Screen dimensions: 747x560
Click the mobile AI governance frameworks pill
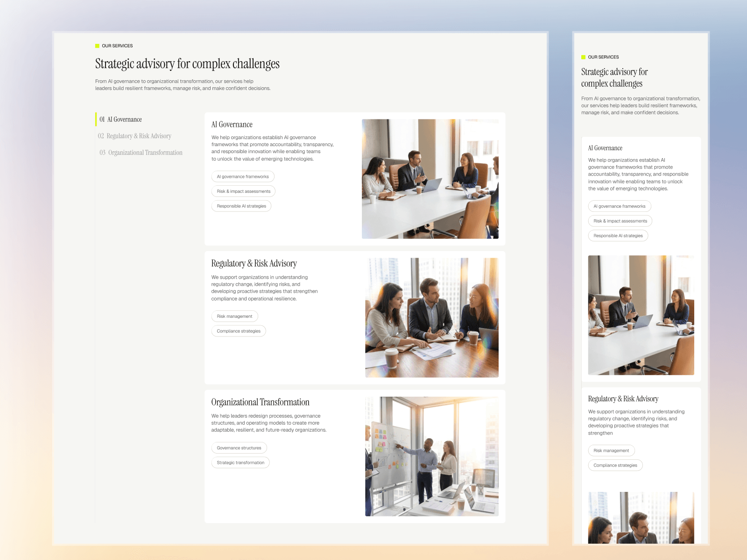[620, 206]
